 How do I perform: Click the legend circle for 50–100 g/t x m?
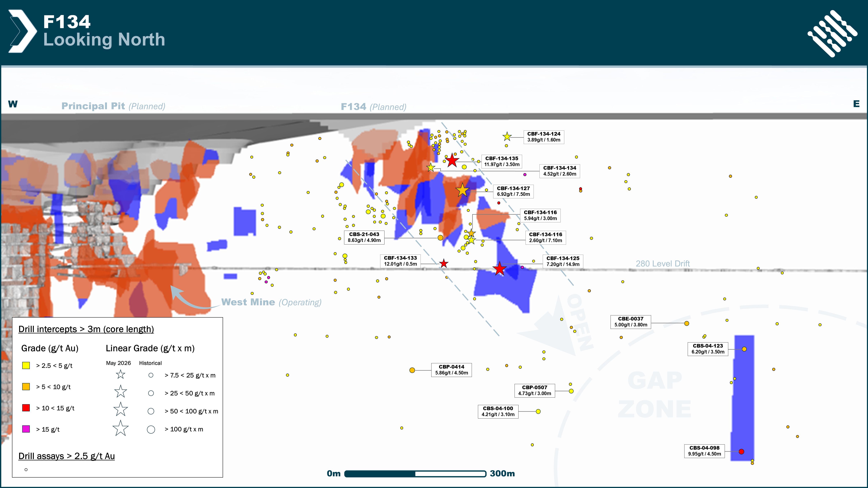coord(151,411)
